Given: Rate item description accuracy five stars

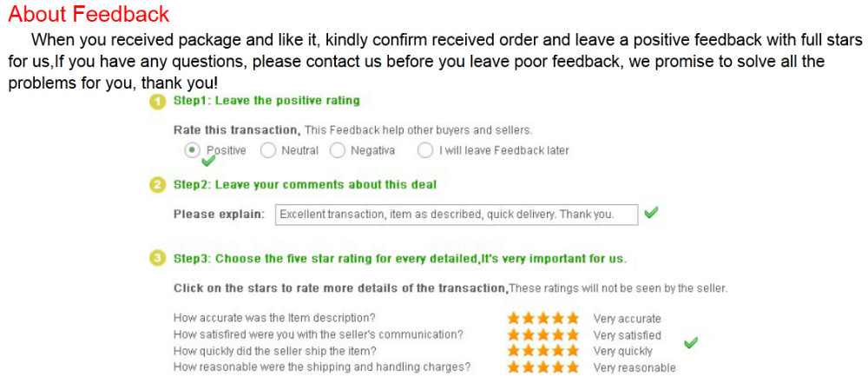Looking at the screenshot, I should (572, 318).
